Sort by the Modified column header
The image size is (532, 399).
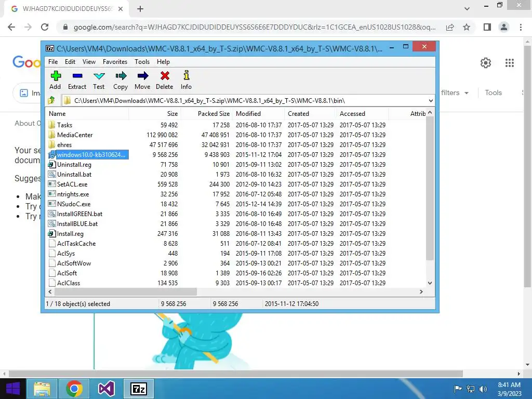click(259, 114)
